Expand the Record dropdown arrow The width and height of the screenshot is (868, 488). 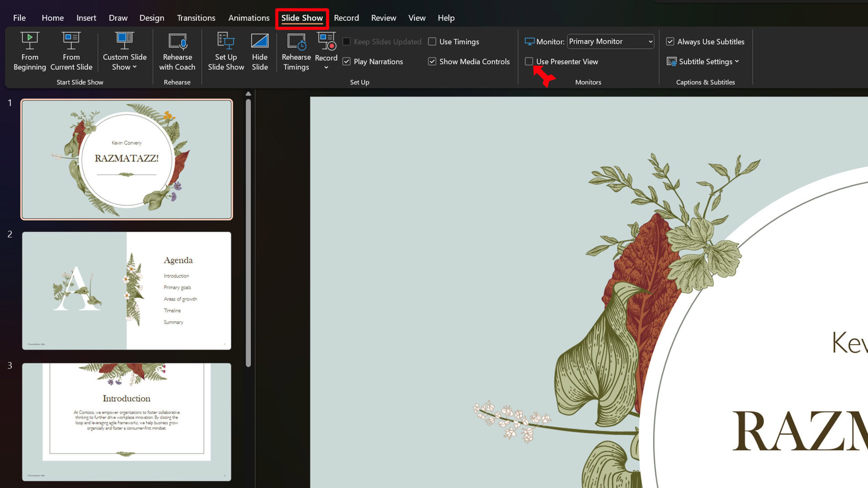(326, 68)
